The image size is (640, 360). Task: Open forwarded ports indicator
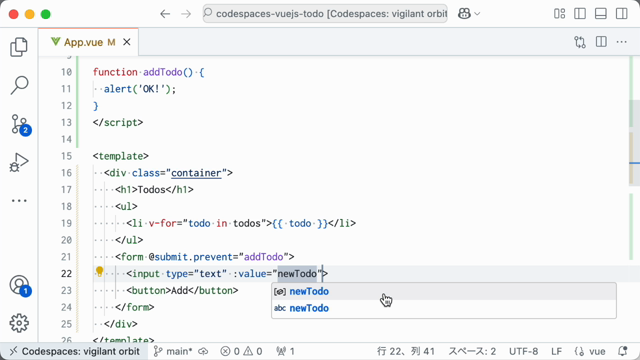click(x=285, y=351)
